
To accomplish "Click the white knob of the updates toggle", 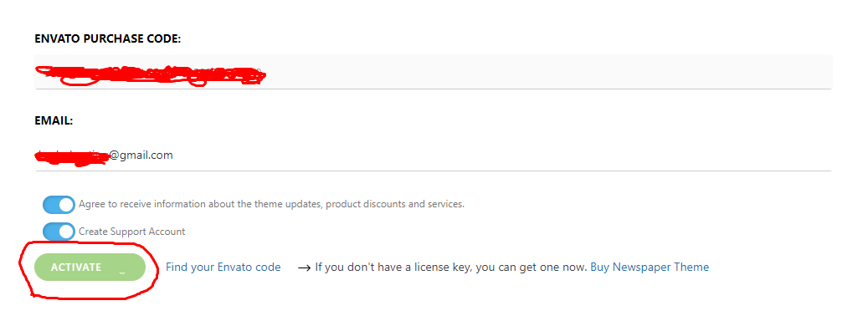I will [66, 205].
